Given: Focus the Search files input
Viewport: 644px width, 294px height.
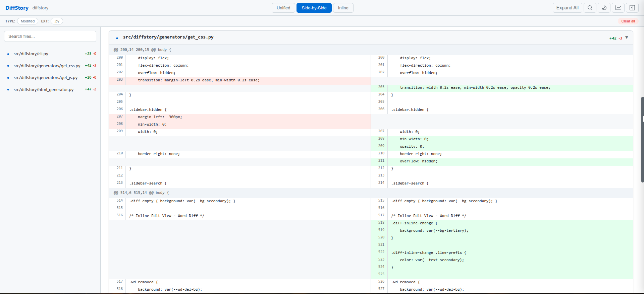Looking at the screenshot, I should pos(50,36).
